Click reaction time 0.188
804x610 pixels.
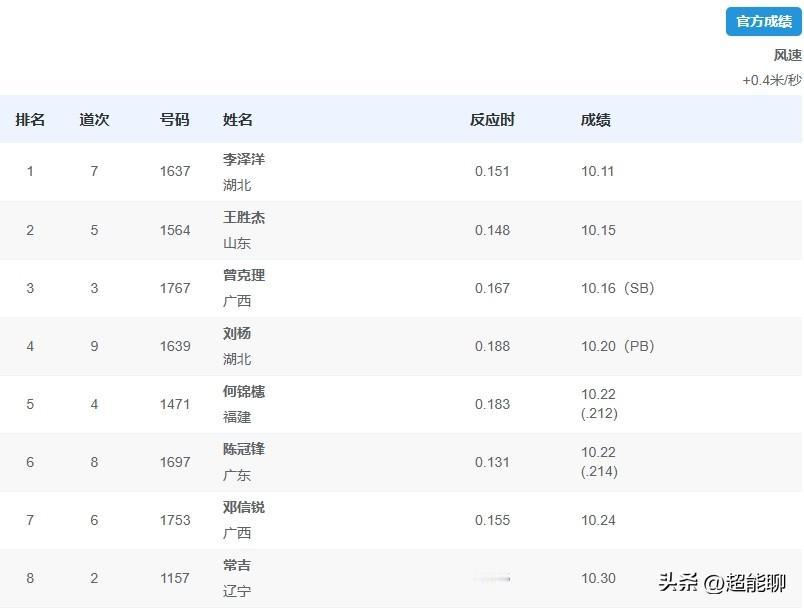click(492, 346)
